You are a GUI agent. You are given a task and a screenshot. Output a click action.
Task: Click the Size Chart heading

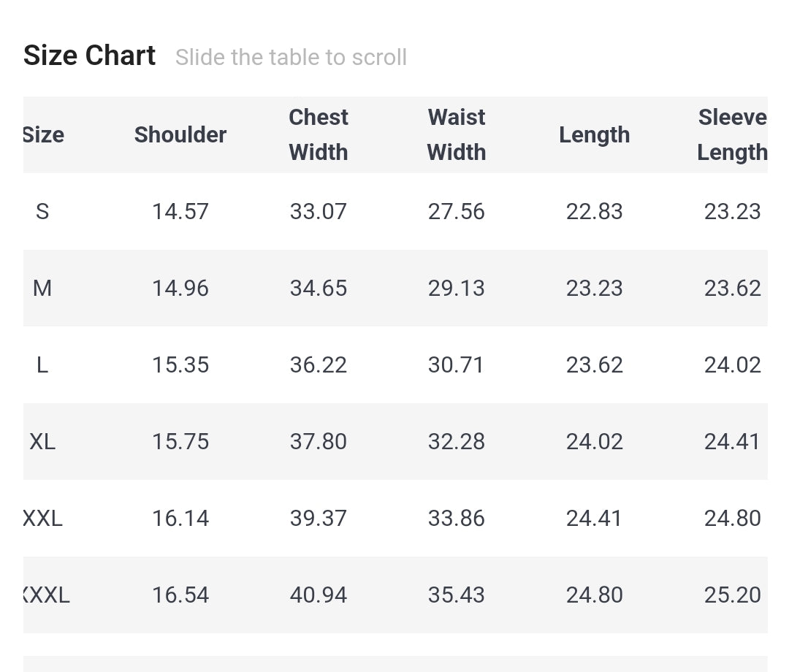[89, 56]
